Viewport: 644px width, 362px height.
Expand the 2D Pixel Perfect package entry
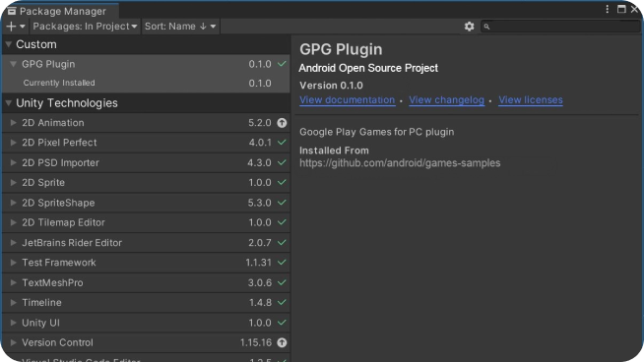pos(13,143)
